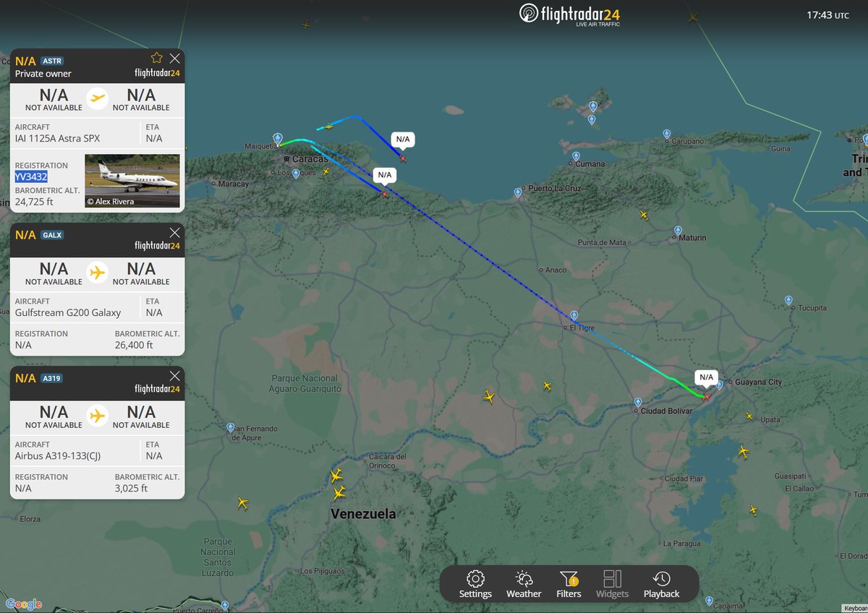
Task: Select the airport pin at Maiquetía
Action: coord(278,138)
